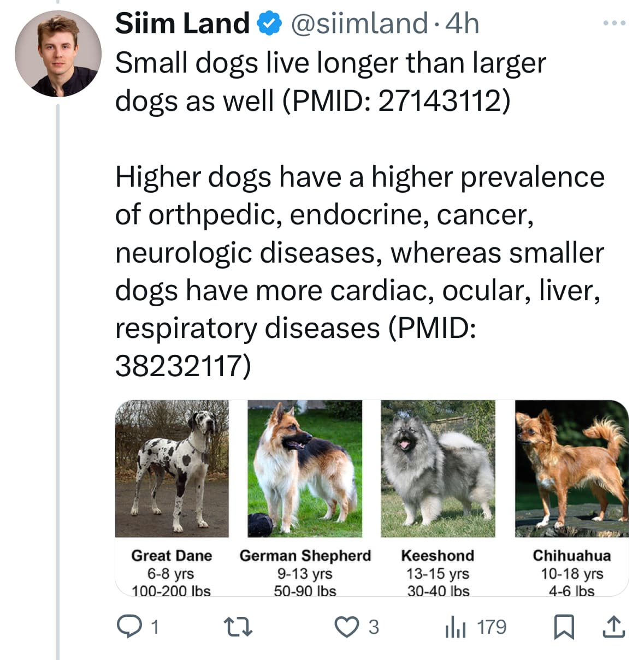Open the Chihuahua photo
The height and width of the screenshot is (660, 644).
coord(572,468)
